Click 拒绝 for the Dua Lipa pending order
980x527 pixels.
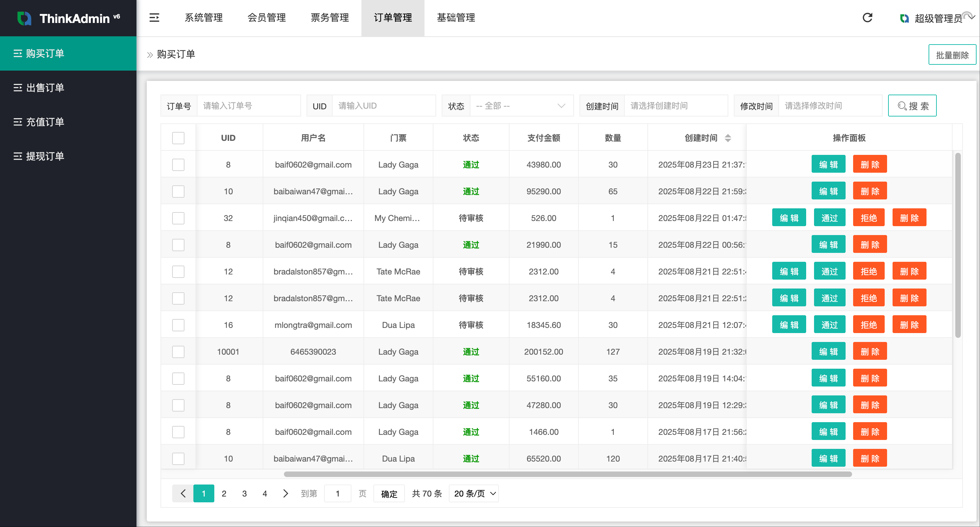868,325
